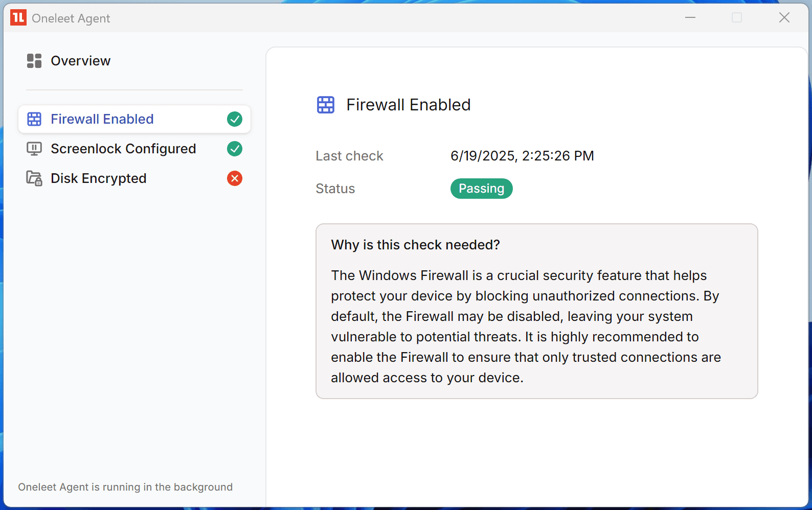Click the Disk Encrypted folder-lock icon
The height and width of the screenshot is (510, 812).
coord(34,178)
